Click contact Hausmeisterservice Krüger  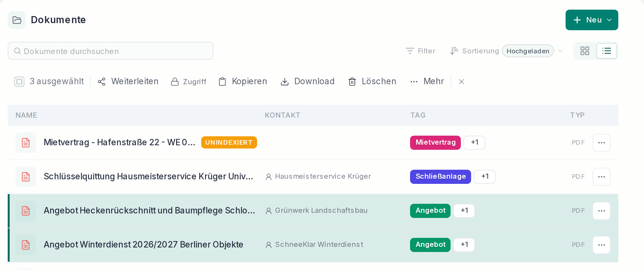tap(318, 176)
